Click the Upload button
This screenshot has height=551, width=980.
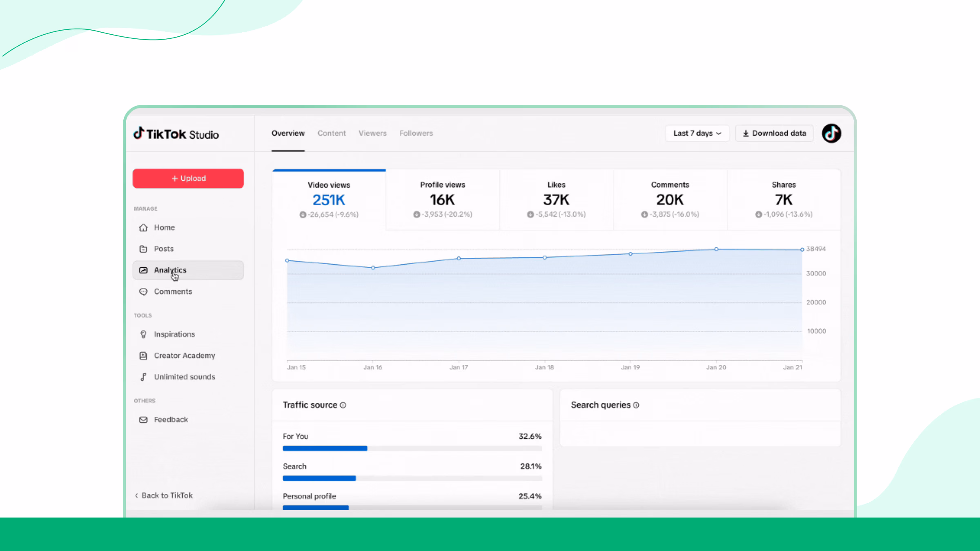[x=188, y=178]
